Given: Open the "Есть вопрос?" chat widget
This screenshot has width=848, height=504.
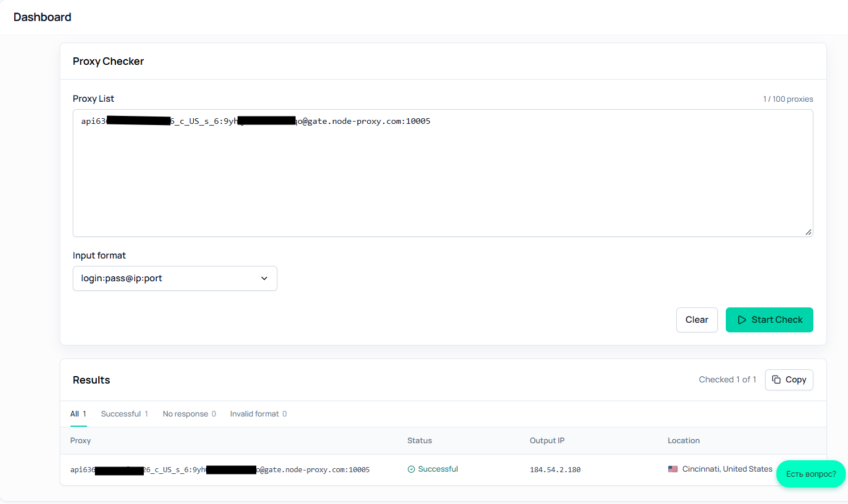Looking at the screenshot, I should coord(811,474).
